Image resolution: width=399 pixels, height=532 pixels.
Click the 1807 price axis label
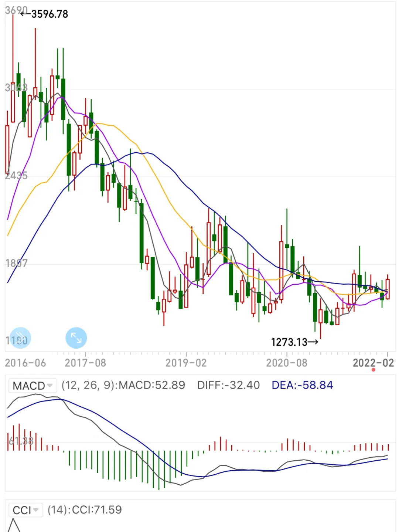16,263
